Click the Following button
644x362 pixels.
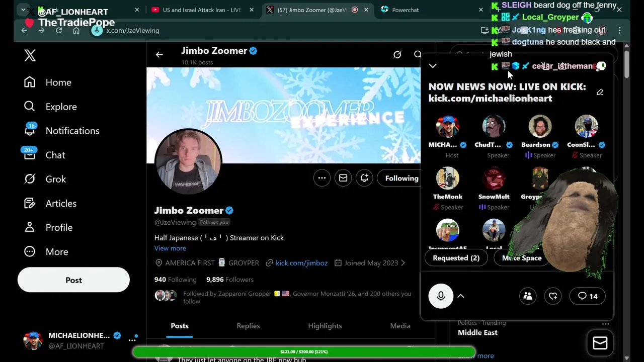point(400,178)
